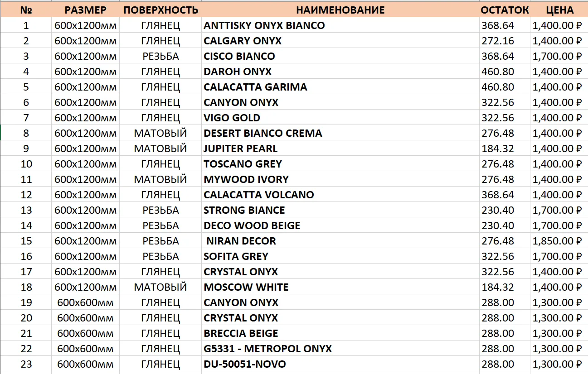Select the НАИМЕНОВАНИЕ header cell

click(x=340, y=10)
